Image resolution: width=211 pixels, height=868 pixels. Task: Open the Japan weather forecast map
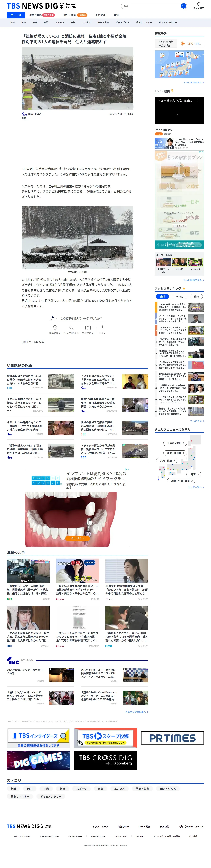(179, 64)
